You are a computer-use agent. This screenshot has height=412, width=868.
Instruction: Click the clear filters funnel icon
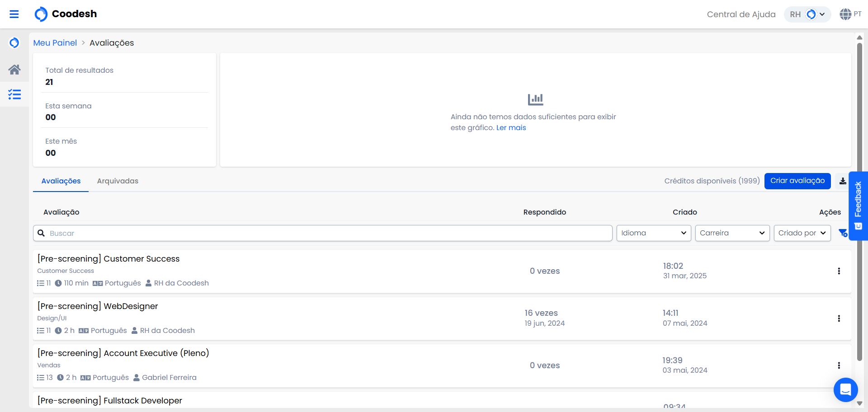pos(843,233)
